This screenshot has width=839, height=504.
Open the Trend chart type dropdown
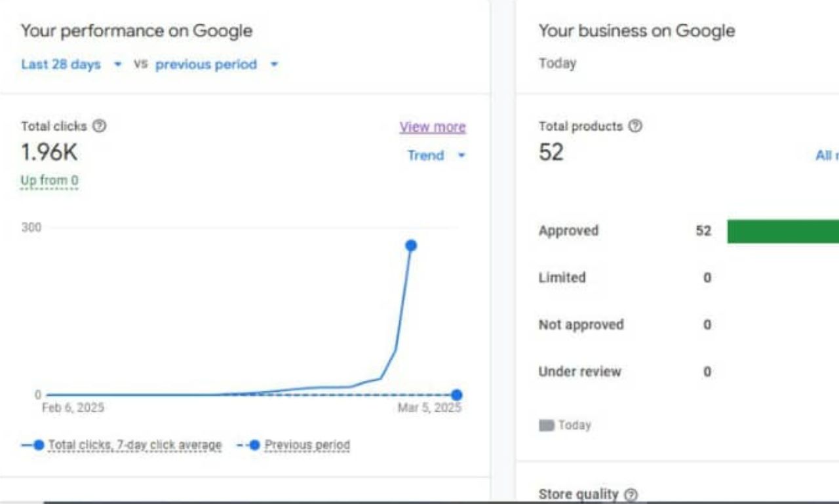[x=436, y=155]
